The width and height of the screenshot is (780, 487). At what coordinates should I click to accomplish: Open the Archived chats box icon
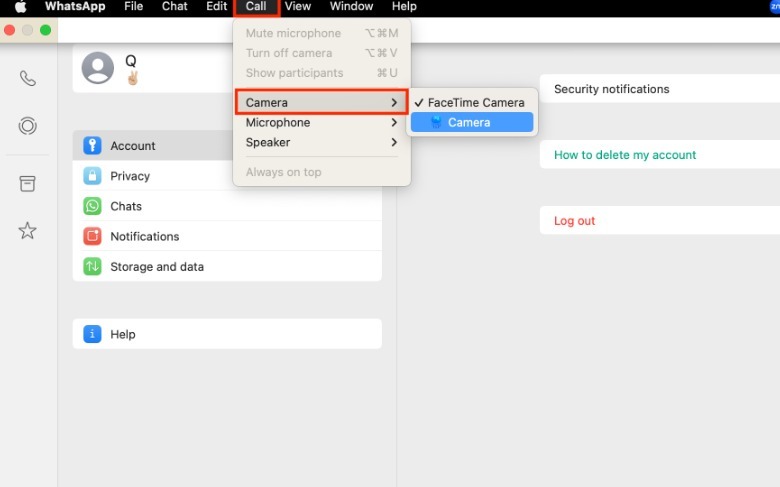[x=27, y=184]
